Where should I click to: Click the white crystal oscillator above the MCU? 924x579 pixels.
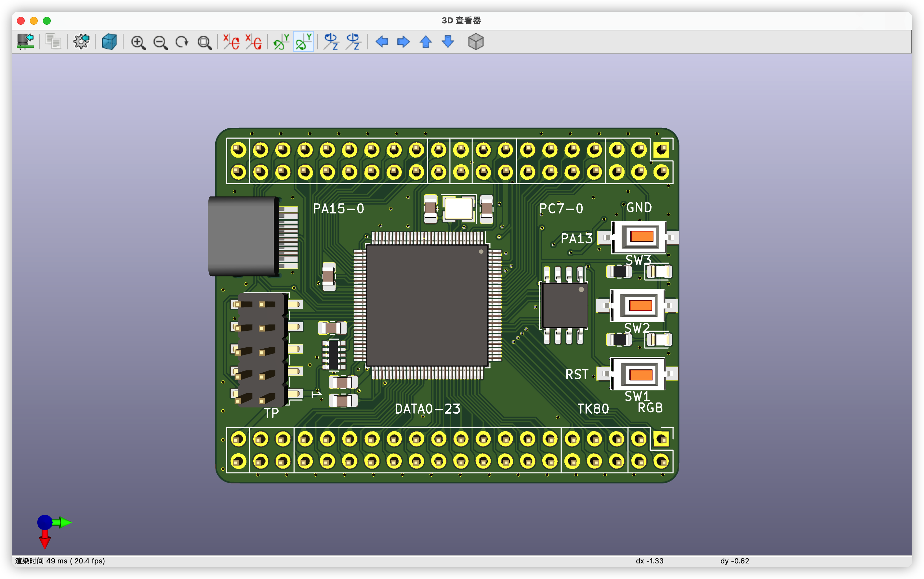coord(458,209)
